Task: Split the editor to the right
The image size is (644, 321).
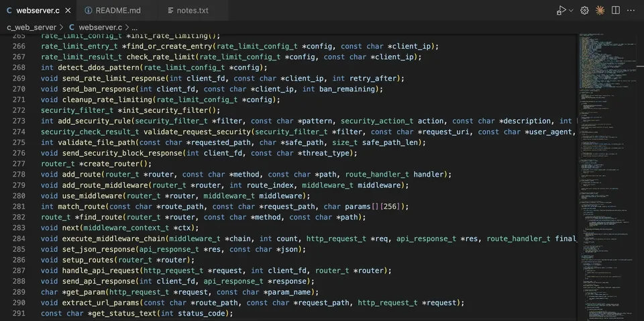Action: pyautogui.click(x=615, y=11)
